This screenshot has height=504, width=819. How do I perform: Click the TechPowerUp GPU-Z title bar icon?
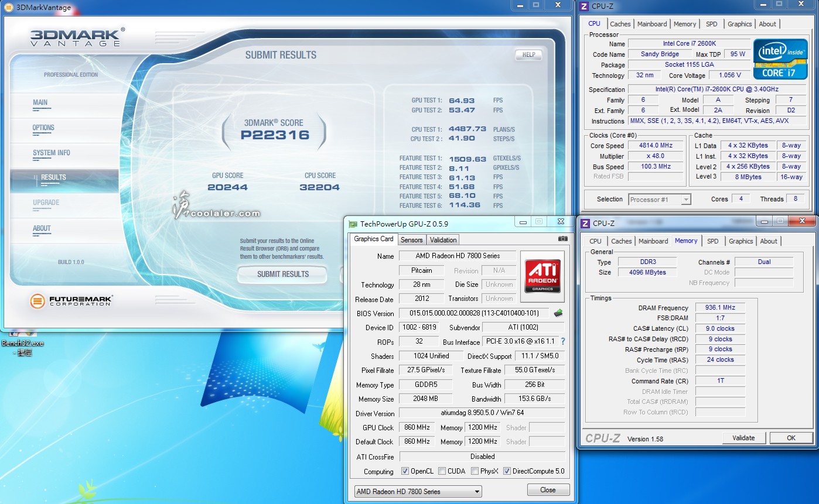(353, 224)
